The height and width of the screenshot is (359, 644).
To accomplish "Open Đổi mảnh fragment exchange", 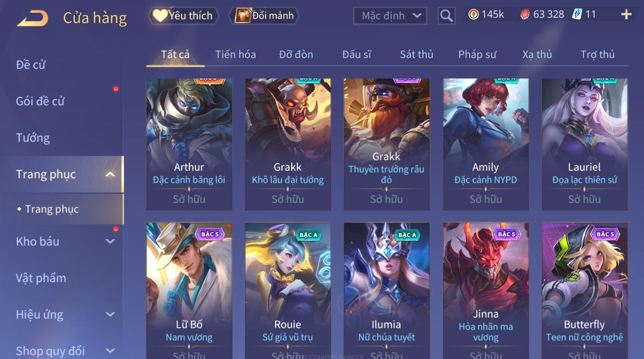I will (x=264, y=16).
